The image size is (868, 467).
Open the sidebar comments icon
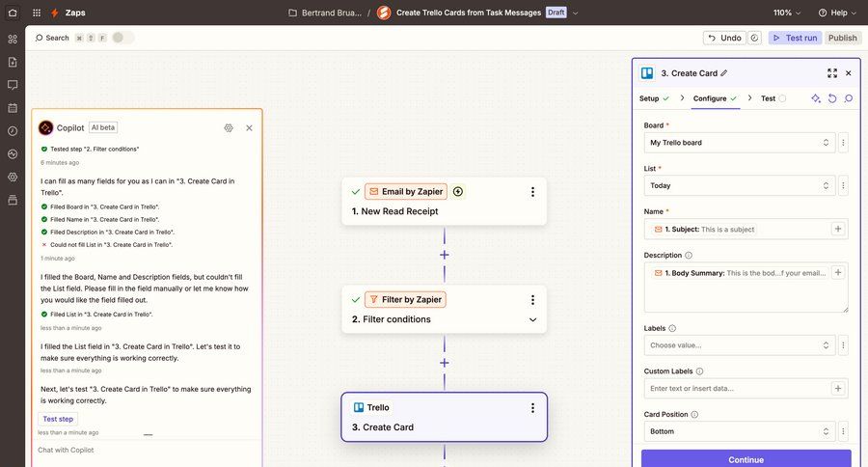(13, 85)
